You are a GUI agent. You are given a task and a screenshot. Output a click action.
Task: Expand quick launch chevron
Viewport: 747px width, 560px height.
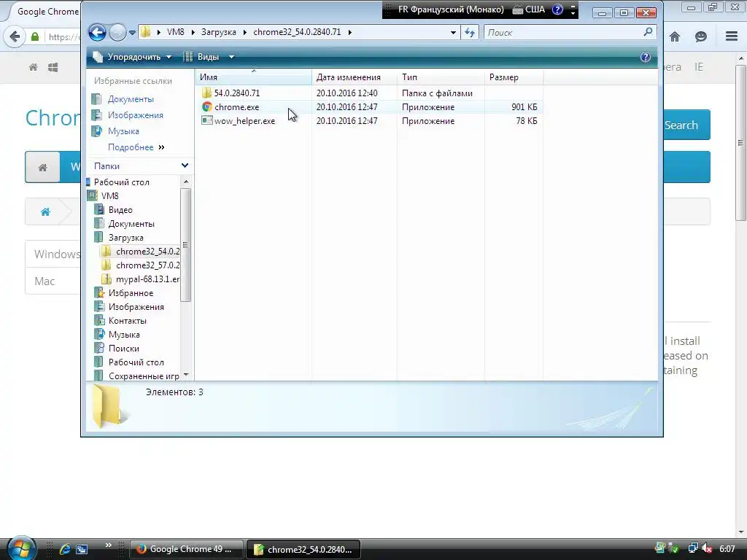click(109, 545)
